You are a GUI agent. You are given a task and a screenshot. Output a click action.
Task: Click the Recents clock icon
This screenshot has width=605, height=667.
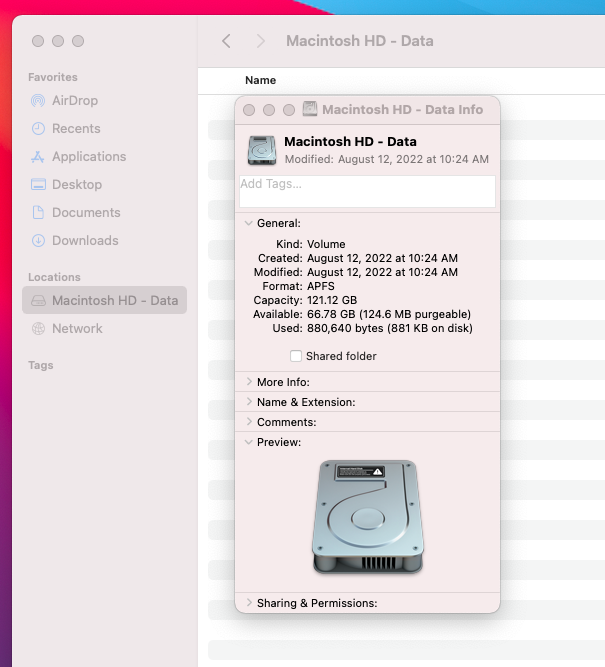click(38, 128)
